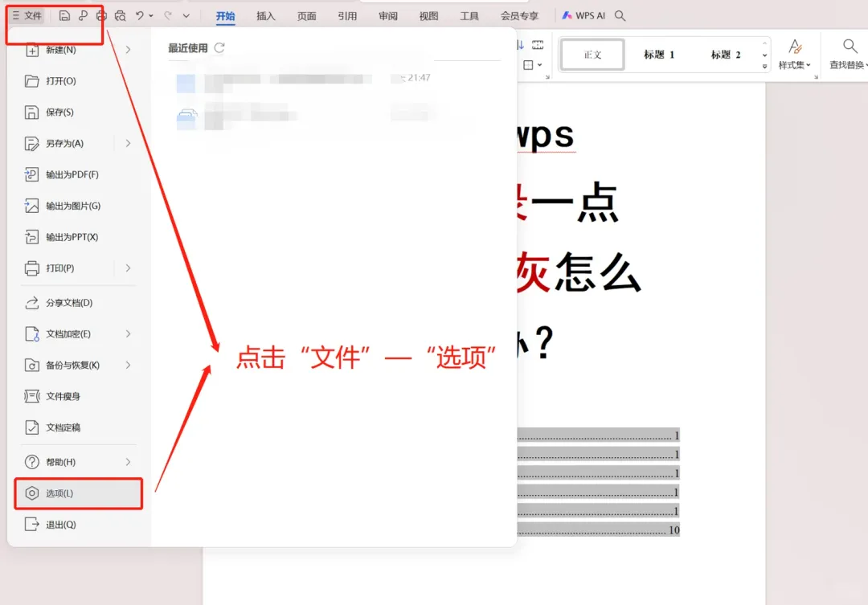Apply the 正文 style
Viewport: 868px width, 605px height.
point(592,55)
